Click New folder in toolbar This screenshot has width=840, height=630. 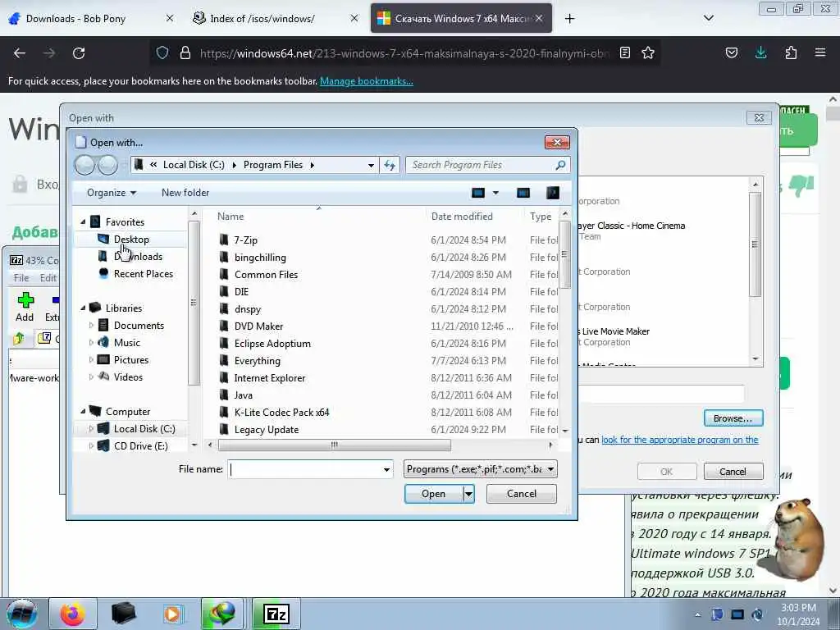pyautogui.click(x=185, y=192)
